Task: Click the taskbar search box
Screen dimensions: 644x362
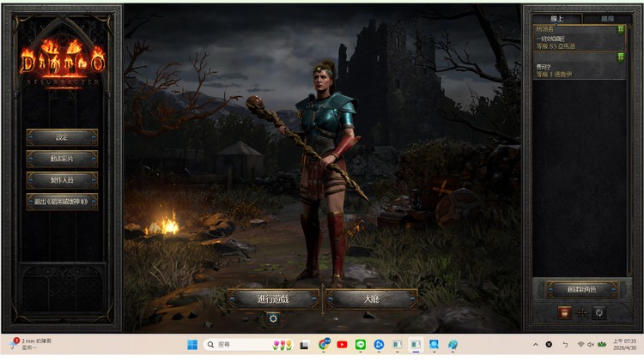Action: (x=249, y=345)
